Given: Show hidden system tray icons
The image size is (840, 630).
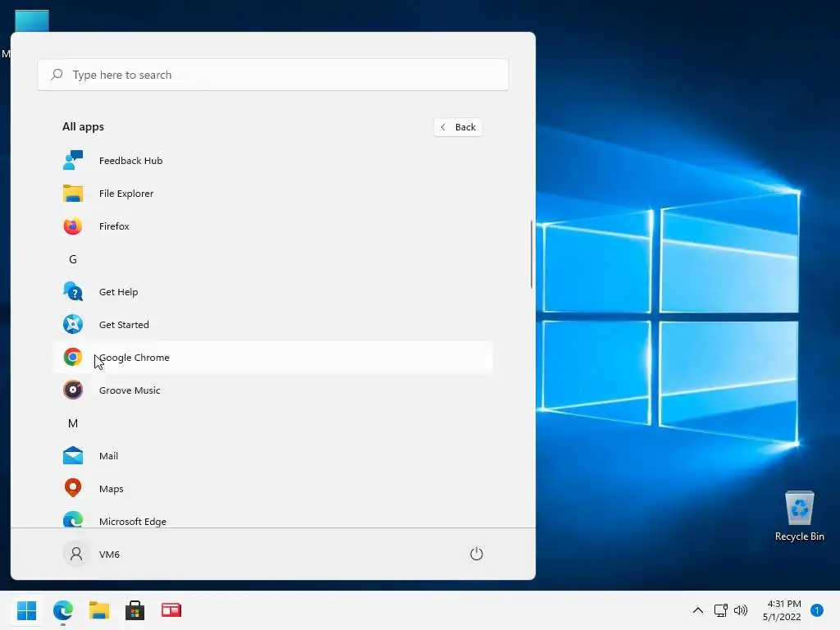Looking at the screenshot, I should [x=698, y=610].
